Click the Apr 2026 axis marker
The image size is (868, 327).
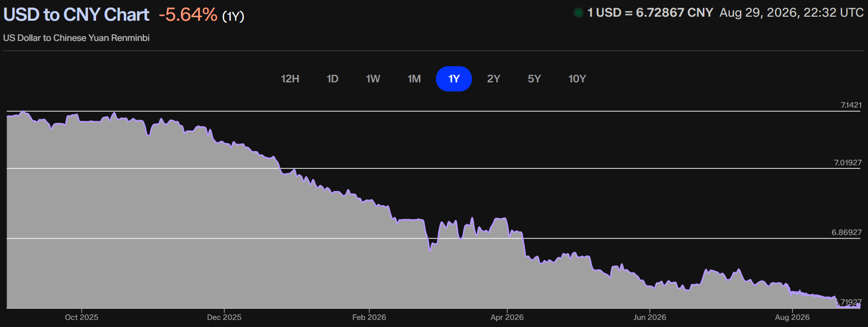click(x=507, y=317)
